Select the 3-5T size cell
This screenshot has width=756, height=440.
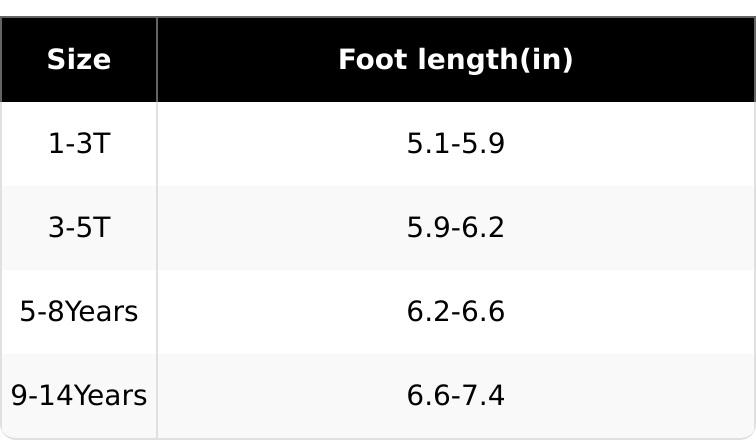(79, 227)
